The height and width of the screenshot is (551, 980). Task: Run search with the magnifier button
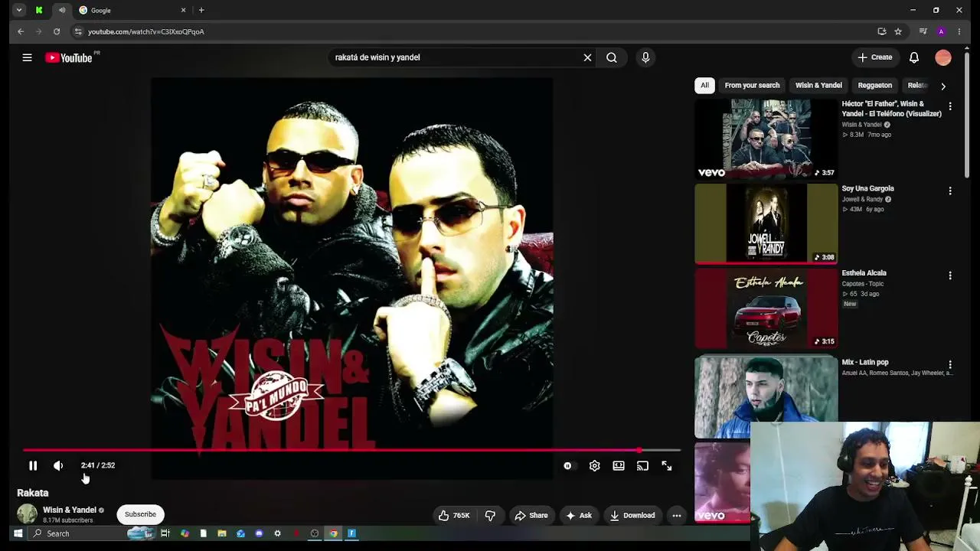click(x=612, y=57)
